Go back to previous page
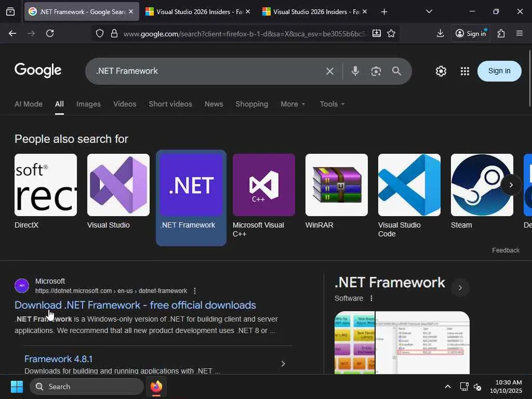 (12, 33)
